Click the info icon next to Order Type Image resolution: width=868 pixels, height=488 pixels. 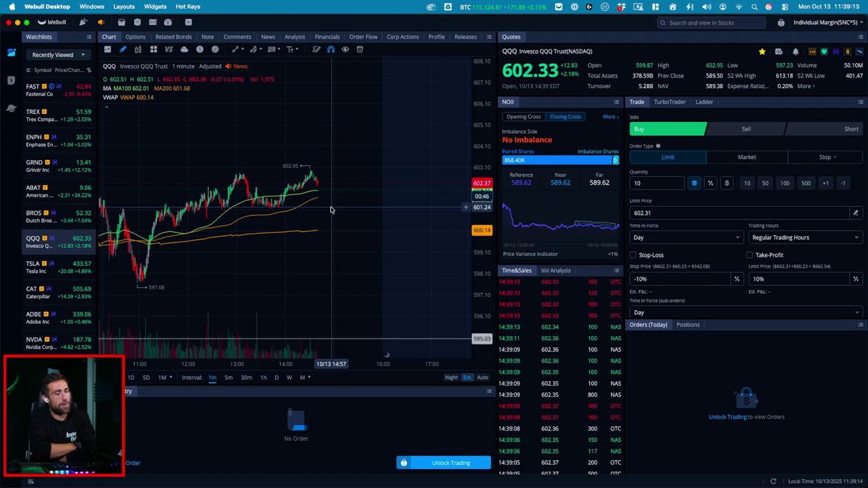coord(658,146)
